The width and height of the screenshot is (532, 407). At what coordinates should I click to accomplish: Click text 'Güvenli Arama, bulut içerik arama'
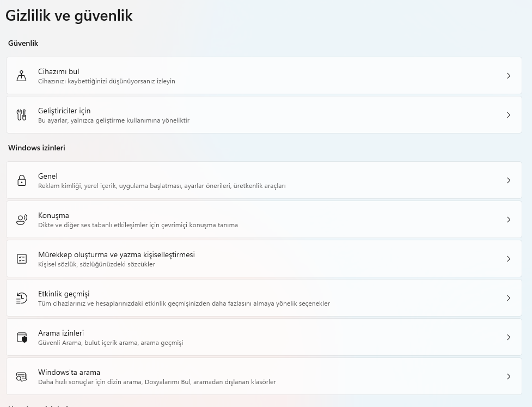(x=111, y=343)
